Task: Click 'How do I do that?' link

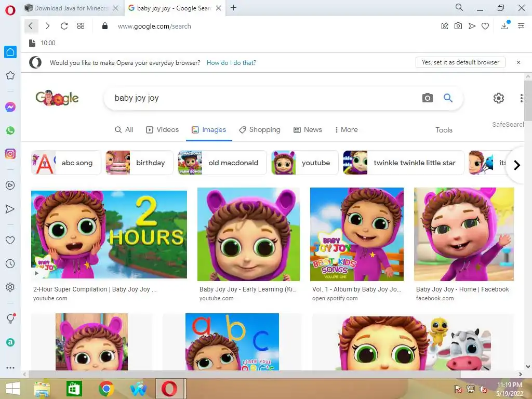Action: click(231, 63)
